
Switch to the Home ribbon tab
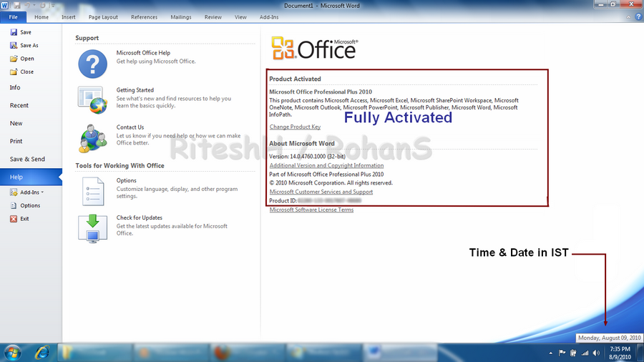click(42, 17)
